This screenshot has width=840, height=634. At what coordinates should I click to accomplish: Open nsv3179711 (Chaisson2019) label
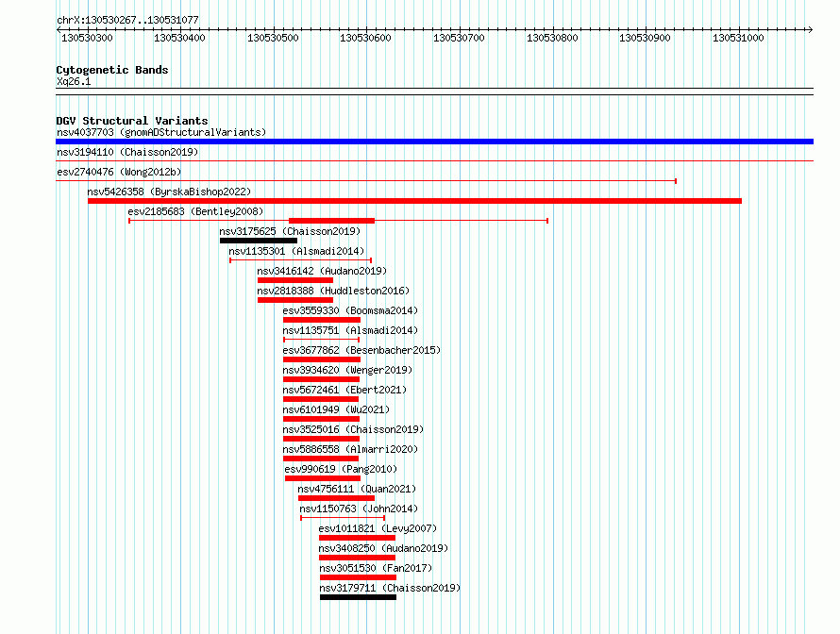(390, 588)
